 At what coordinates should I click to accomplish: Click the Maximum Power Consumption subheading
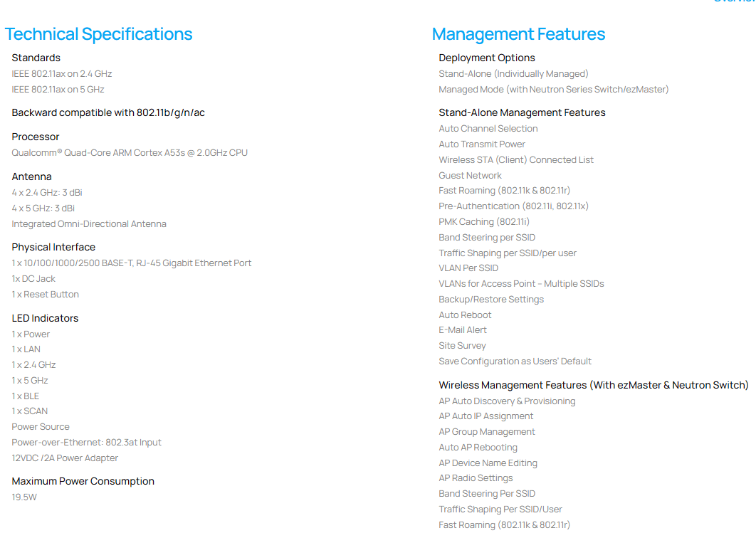tap(83, 481)
